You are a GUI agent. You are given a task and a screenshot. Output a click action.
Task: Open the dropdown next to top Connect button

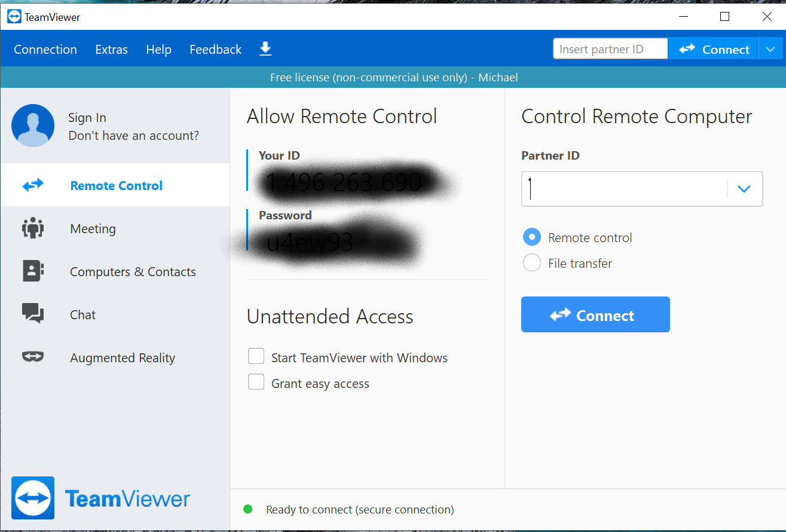click(770, 49)
